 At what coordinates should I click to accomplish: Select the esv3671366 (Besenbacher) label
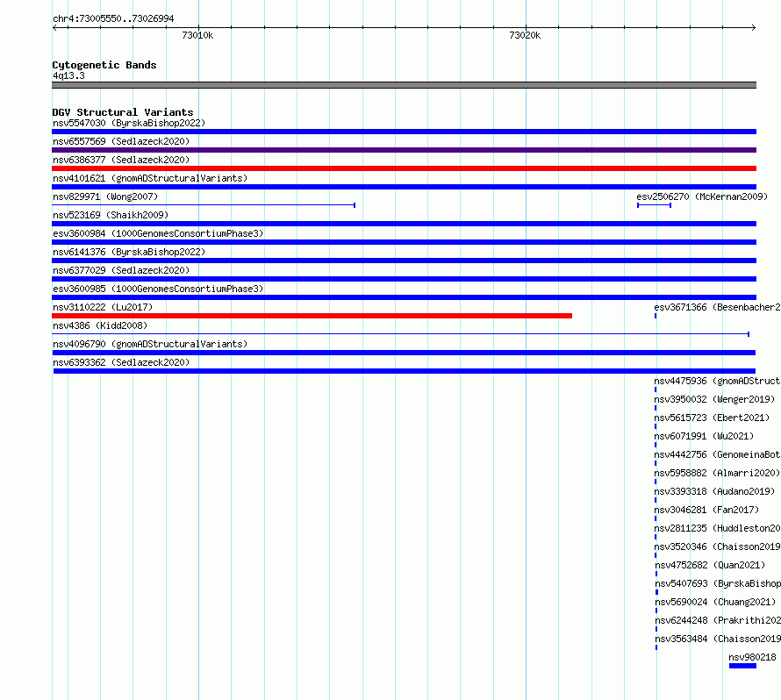click(717, 307)
